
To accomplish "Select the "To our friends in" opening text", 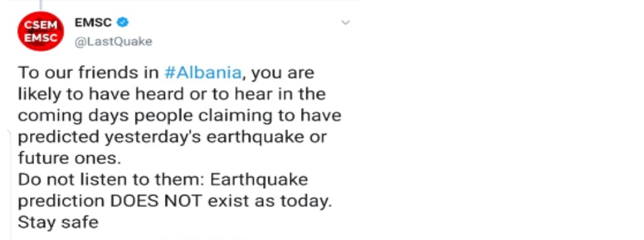I will point(88,73).
